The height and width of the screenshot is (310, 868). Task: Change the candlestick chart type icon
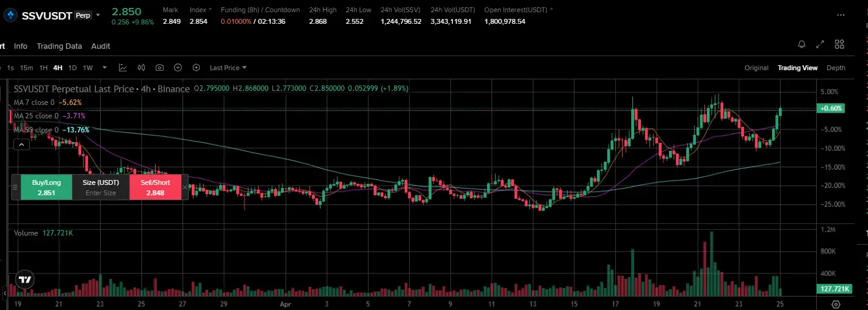coord(141,68)
